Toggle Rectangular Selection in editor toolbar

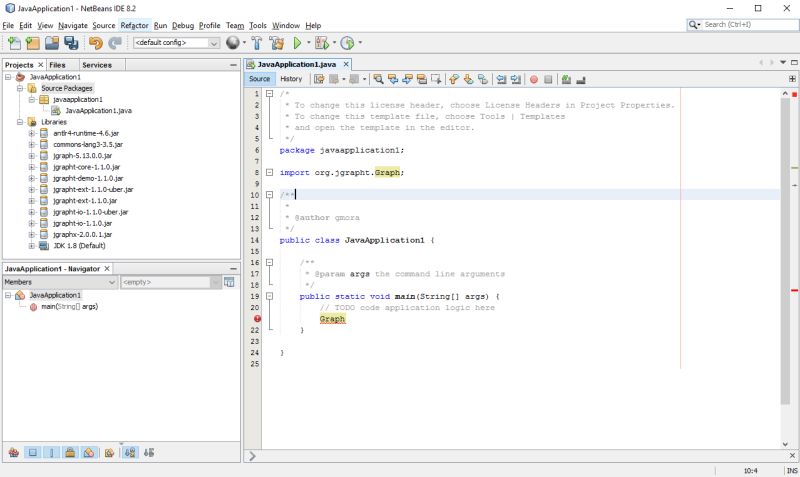pyautogui.click(x=436, y=79)
